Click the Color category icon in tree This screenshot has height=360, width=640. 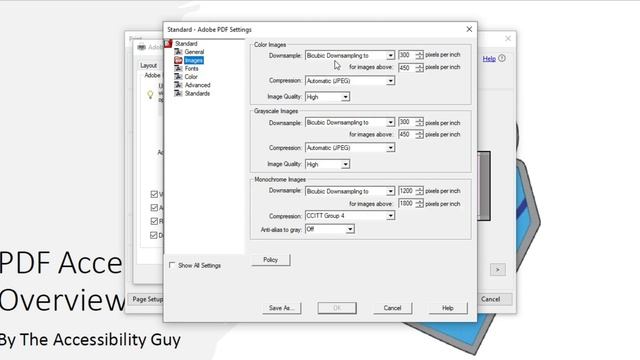point(178,76)
